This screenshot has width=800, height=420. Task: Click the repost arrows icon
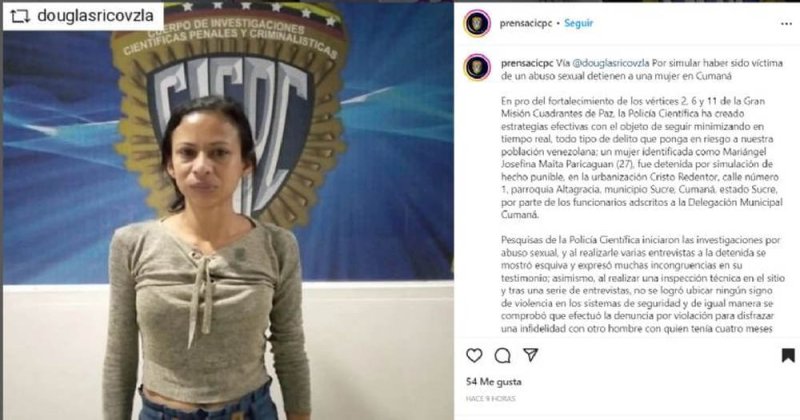tap(19, 17)
